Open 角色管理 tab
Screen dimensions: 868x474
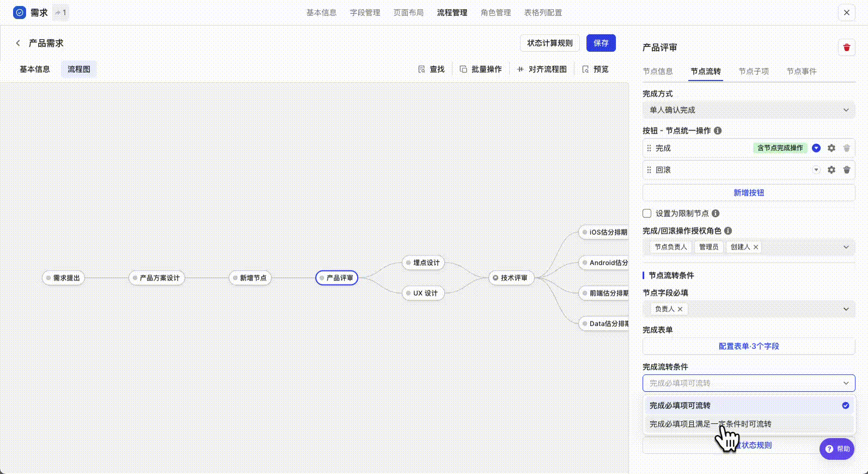(x=496, y=13)
